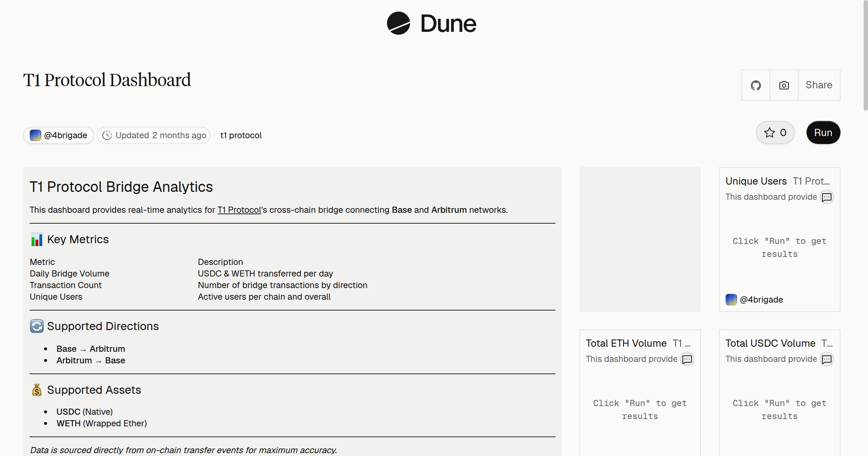The height and width of the screenshot is (456, 868).
Task: Open description icon on Total USDC Volume card
Action: [827, 359]
